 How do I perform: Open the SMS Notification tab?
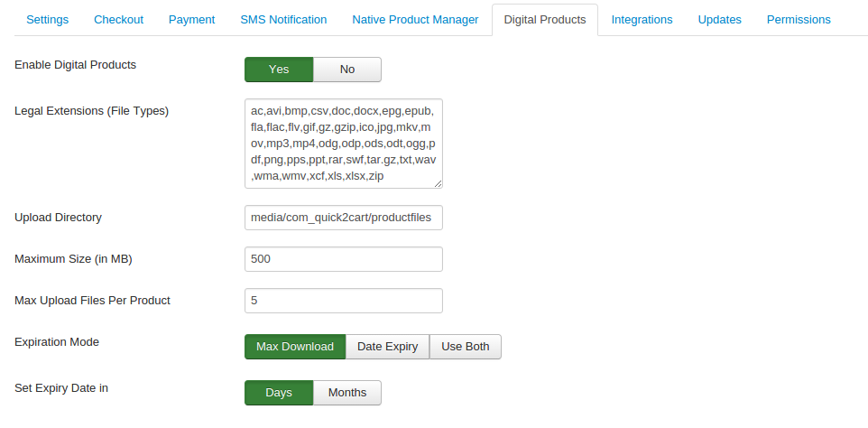(x=283, y=20)
